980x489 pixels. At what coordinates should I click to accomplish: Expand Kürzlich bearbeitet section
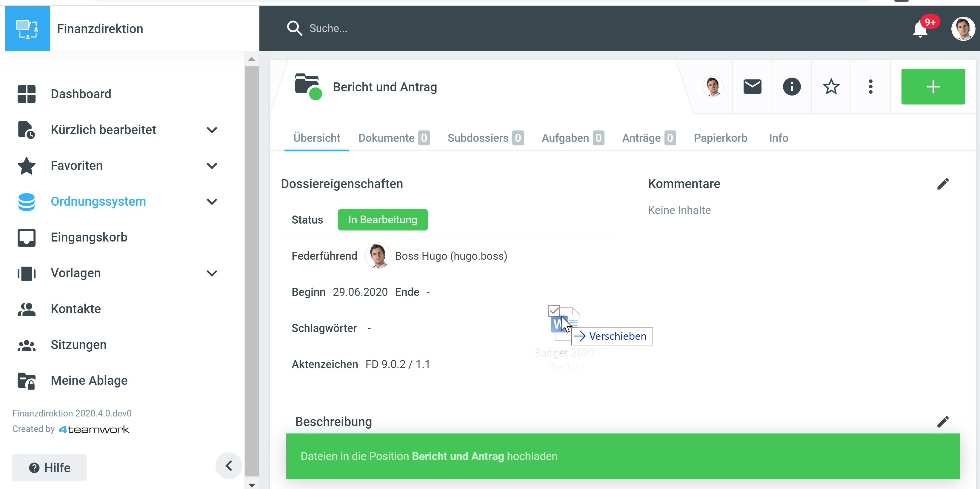point(212,130)
